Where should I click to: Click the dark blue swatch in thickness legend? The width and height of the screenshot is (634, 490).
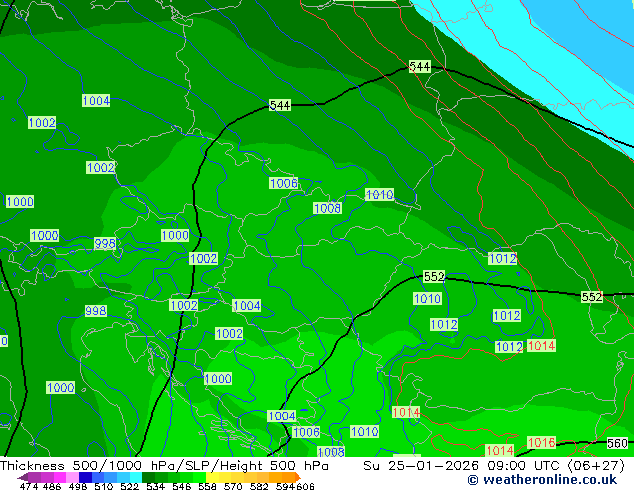pyautogui.click(x=85, y=477)
